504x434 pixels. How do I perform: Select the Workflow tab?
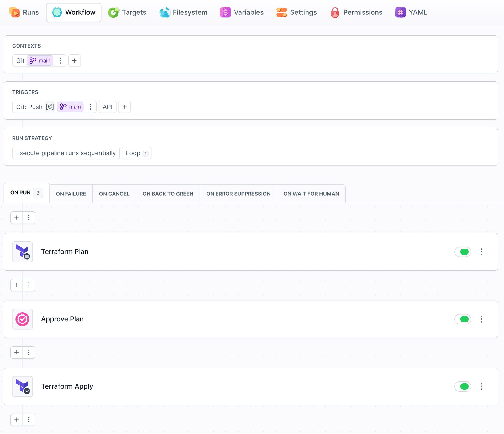(x=74, y=12)
